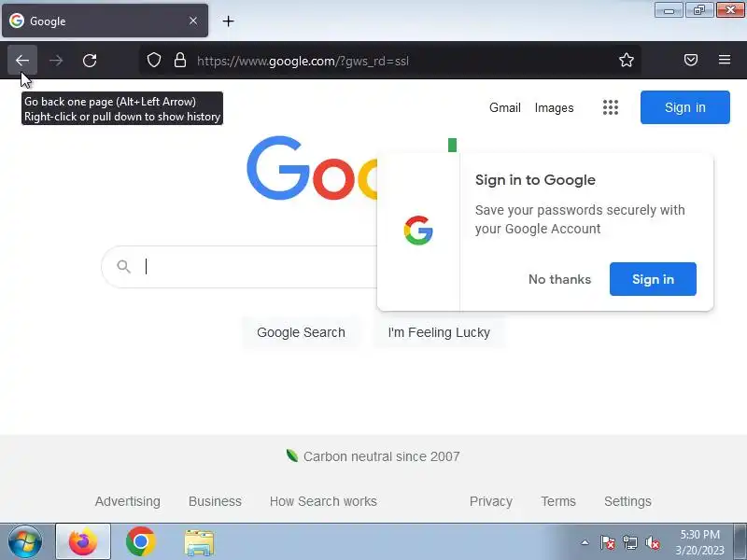The height and width of the screenshot is (560, 747).
Task: Click the back arrow navigation button
Action: (22, 61)
